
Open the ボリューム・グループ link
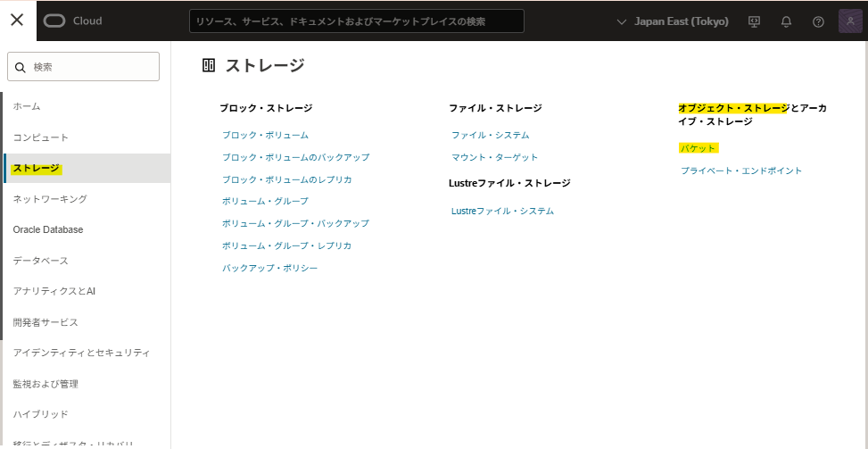tap(265, 201)
